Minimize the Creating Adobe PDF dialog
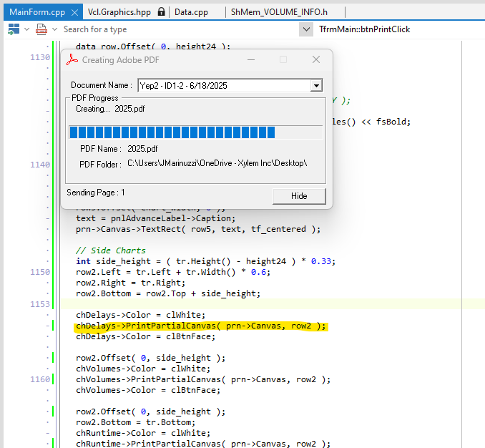This screenshot has height=448, width=485. tap(251, 59)
